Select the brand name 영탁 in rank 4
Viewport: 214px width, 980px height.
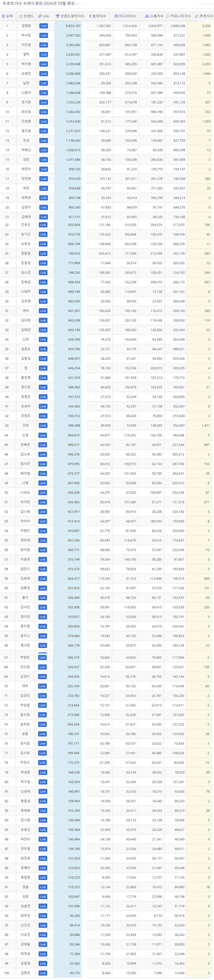(x=26, y=55)
